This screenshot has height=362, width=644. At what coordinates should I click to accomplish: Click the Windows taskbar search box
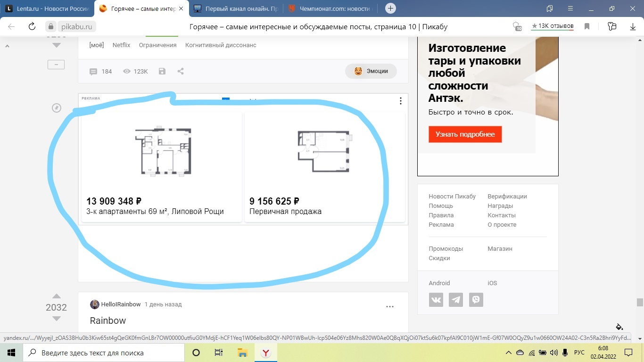click(x=104, y=353)
